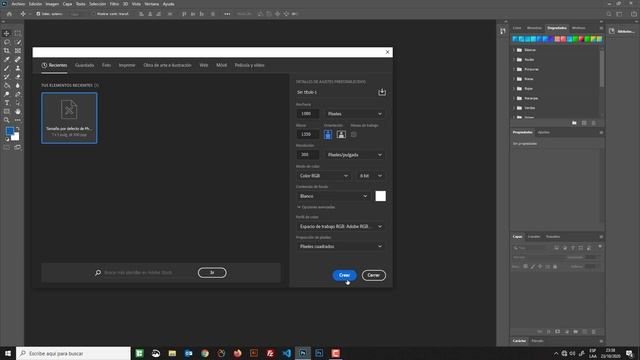The image size is (640, 360).
Task: Open Firefox from the taskbar
Action: click(238, 353)
